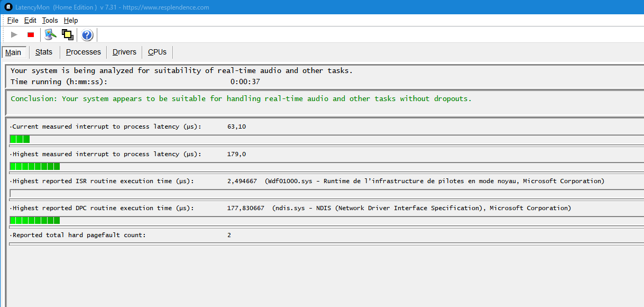Open the system analysis magnifier icon
The width and height of the screenshot is (644, 307).
click(51, 35)
